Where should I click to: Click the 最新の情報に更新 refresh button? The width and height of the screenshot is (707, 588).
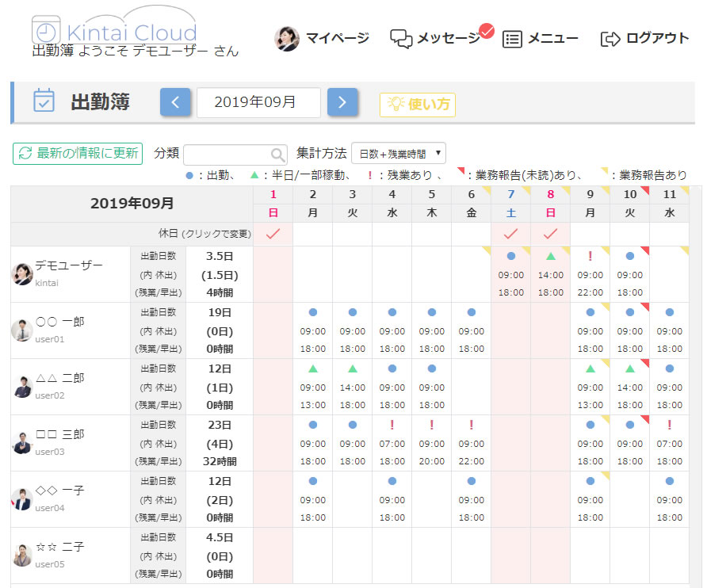(78, 154)
